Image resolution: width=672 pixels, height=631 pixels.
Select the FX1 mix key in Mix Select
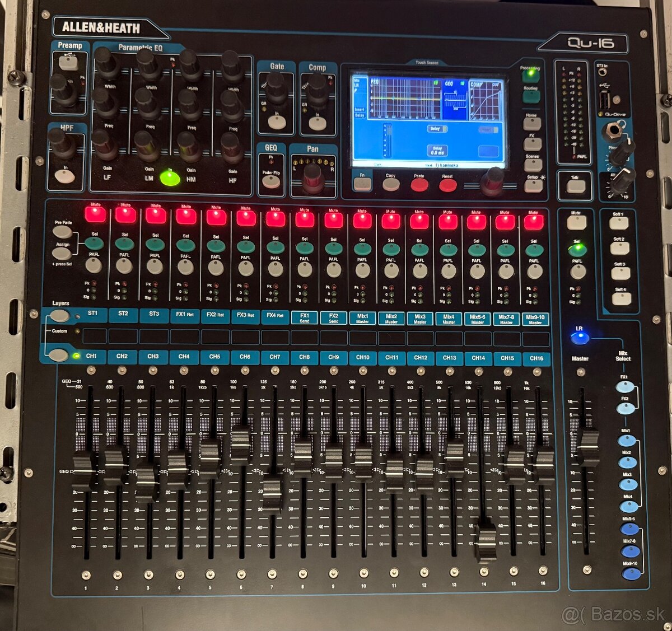(625, 387)
